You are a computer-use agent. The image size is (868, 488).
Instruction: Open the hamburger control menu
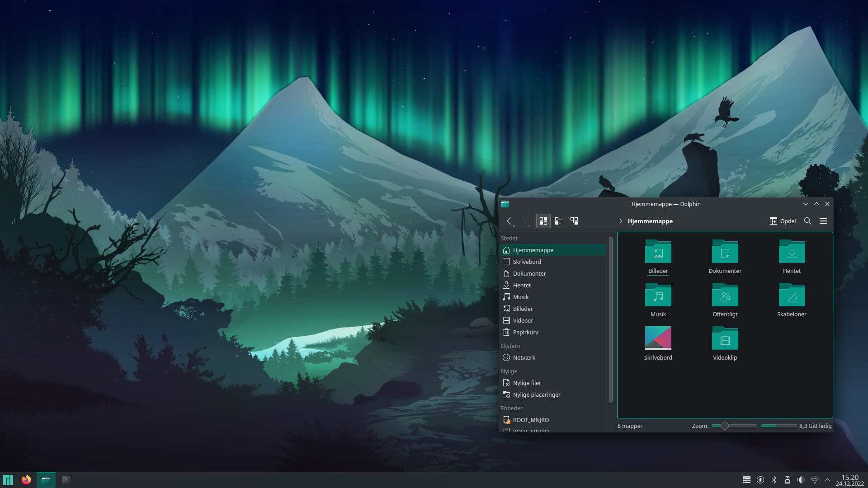tap(823, 221)
